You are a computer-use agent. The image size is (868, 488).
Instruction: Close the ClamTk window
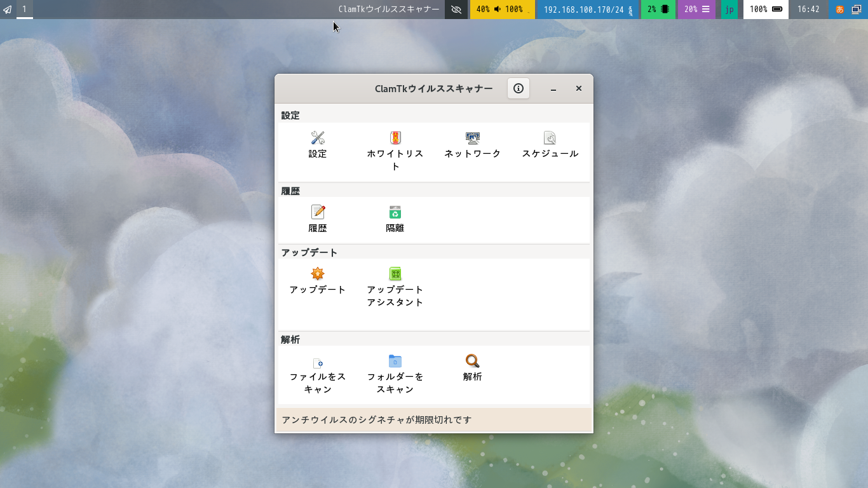(x=579, y=88)
